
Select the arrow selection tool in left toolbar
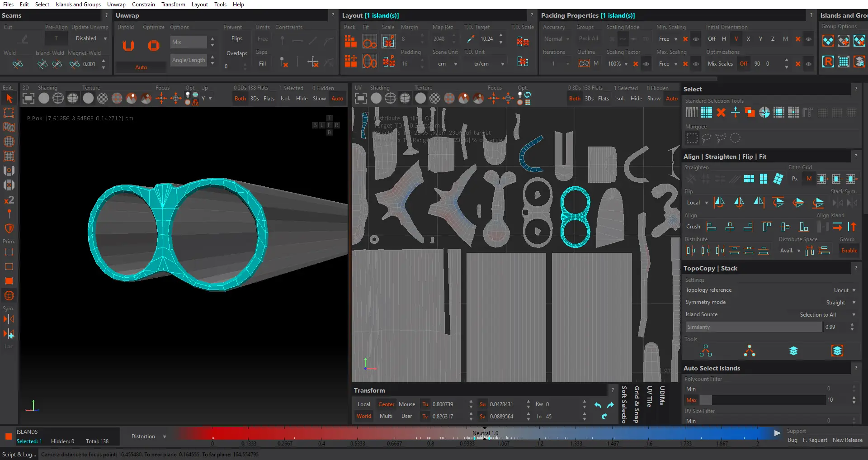click(9, 99)
